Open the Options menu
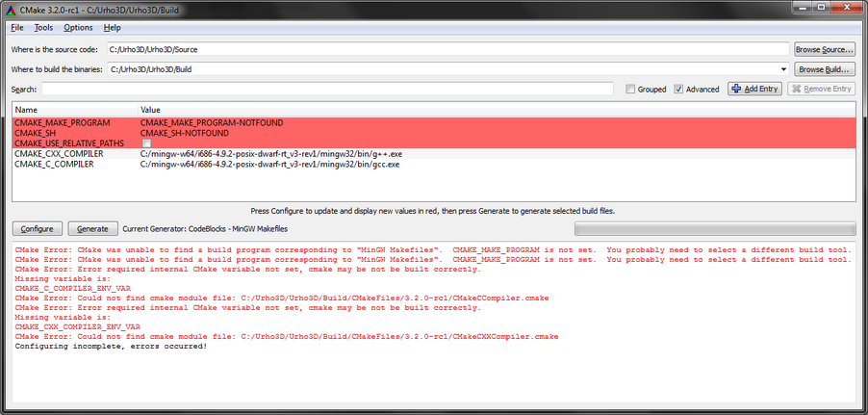868x415 pixels. pyautogui.click(x=78, y=28)
